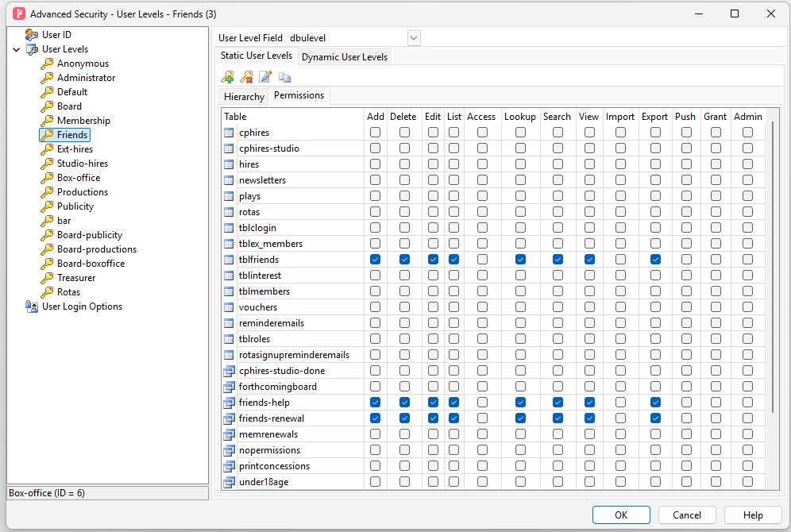Click the table icon beside cphires row
The height and width of the screenshot is (532, 791).
pyautogui.click(x=229, y=133)
